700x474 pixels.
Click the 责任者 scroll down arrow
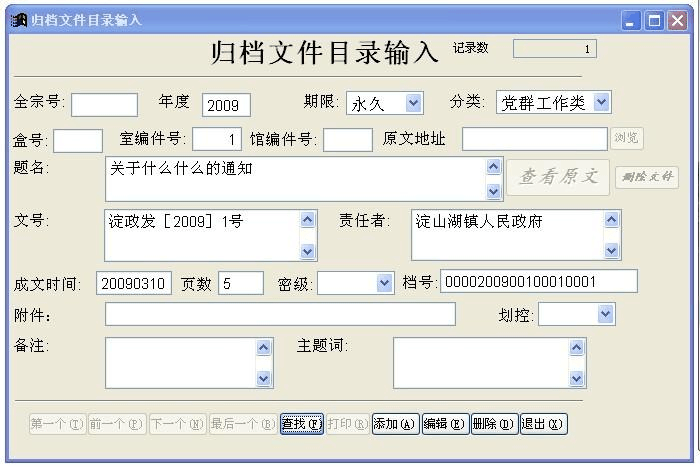pos(612,250)
